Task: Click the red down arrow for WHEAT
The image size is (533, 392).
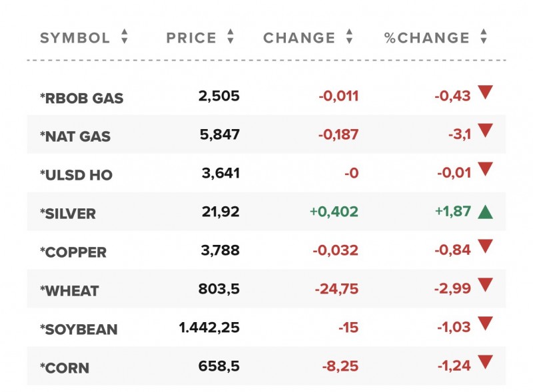Action: 485,286
